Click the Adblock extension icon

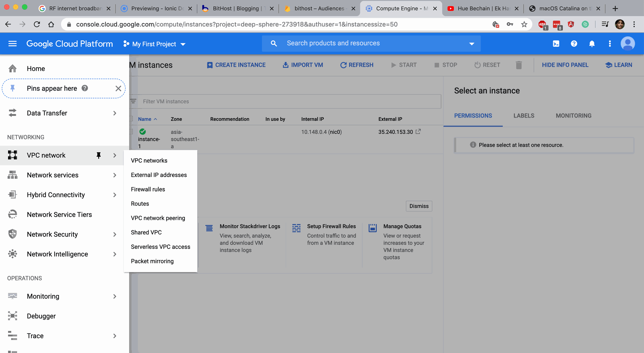pos(542,25)
